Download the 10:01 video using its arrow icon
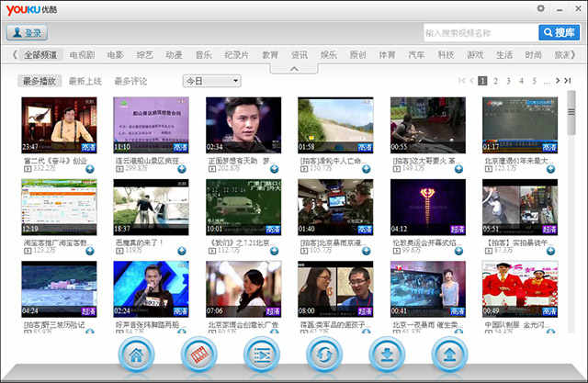This screenshot has height=383, width=588. click(275, 251)
